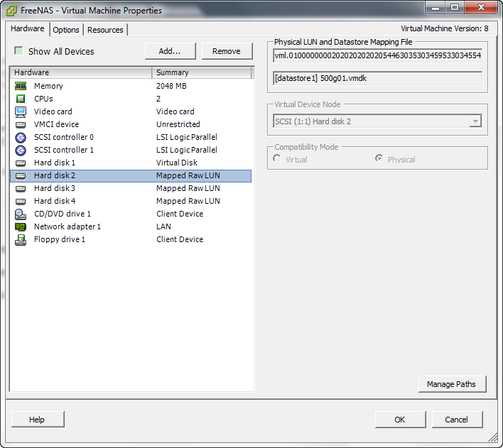The height and width of the screenshot is (448, 503).
Task: Switch to the Options tab
Action: coord(66,30)
